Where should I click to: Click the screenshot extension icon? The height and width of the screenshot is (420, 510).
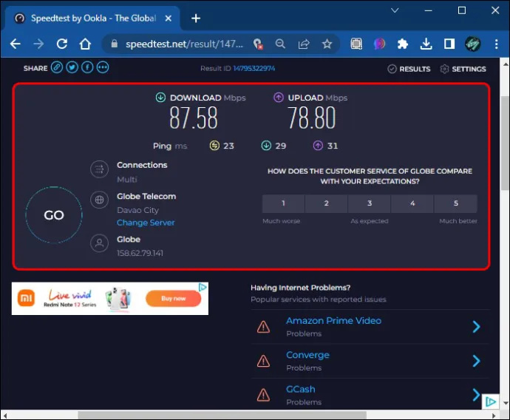pyautogui.click(x=356, y=44)
